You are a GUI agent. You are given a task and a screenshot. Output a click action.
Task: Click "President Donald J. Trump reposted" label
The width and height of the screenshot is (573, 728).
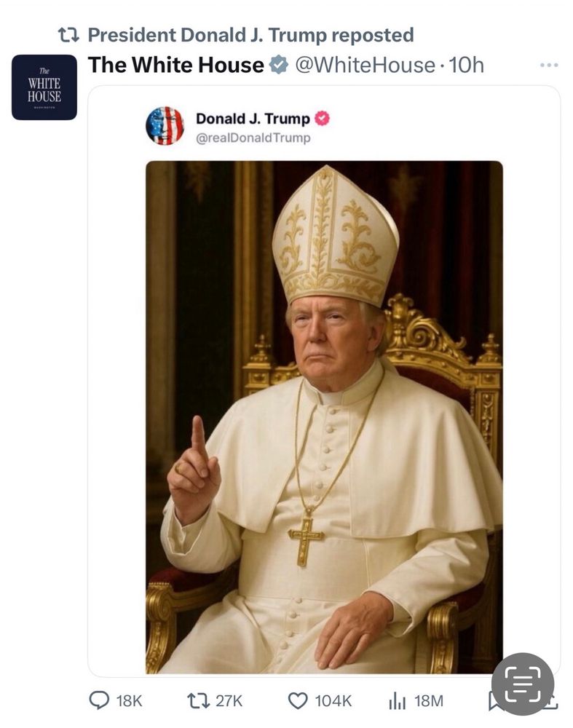250,34
